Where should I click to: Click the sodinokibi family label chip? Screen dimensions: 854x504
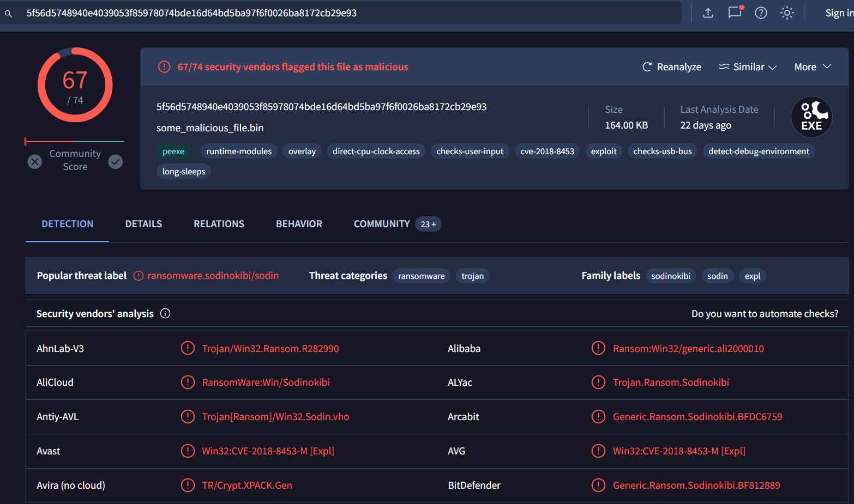coord(671,276)
